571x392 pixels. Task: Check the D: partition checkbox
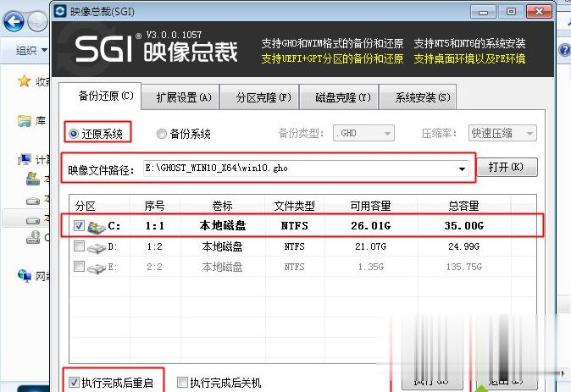click(79, 246)
